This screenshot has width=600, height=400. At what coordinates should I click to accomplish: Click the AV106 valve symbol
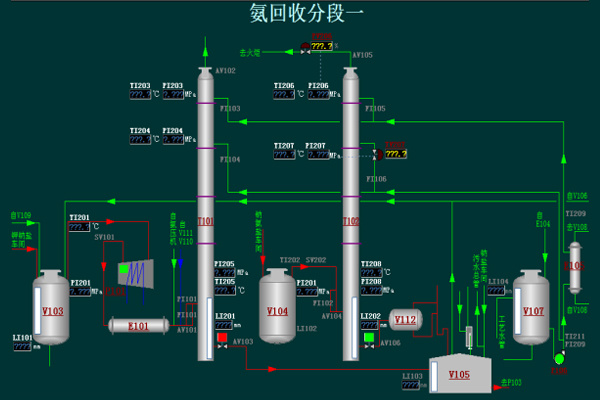[x=369, y=346]
